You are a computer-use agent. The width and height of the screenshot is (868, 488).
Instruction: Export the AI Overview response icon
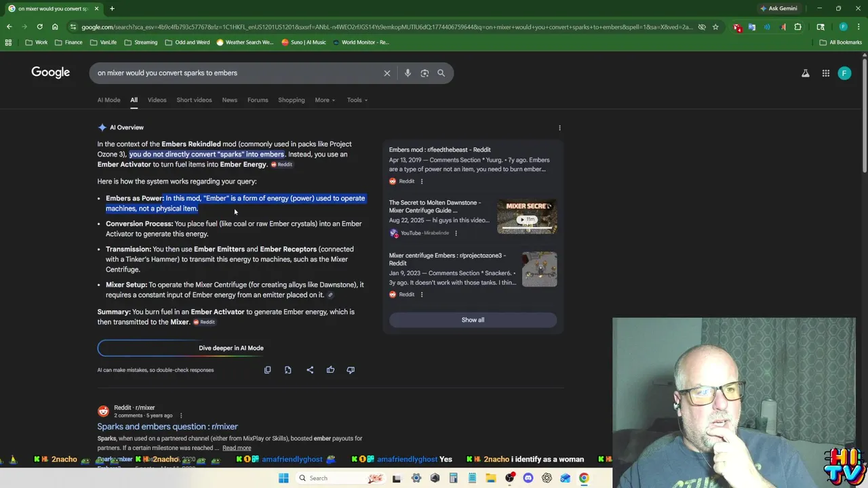288,370
